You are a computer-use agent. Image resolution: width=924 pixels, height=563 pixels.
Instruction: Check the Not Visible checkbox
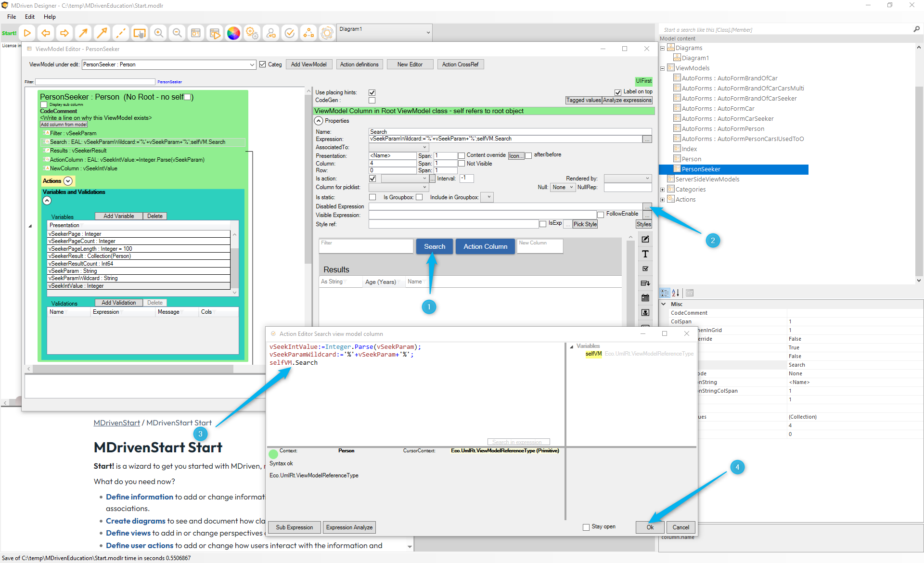(462, 164)
